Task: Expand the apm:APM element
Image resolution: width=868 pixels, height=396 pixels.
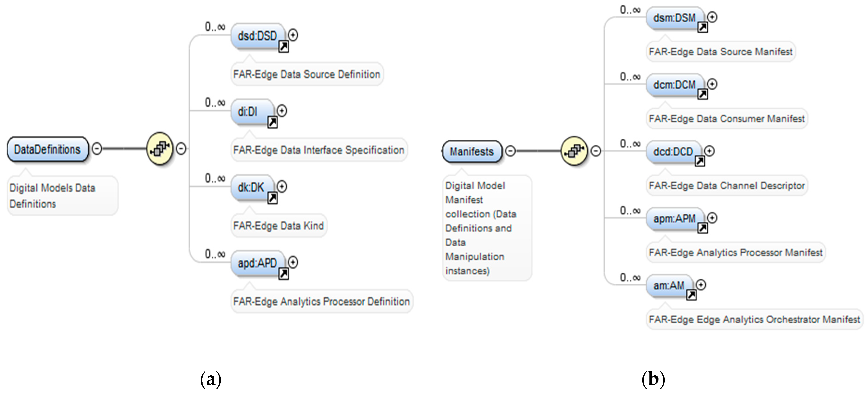Action: (712, 218)
